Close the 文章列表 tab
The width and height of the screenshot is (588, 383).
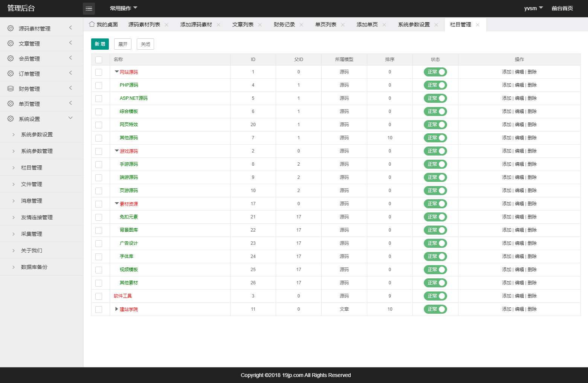(260, 24)
